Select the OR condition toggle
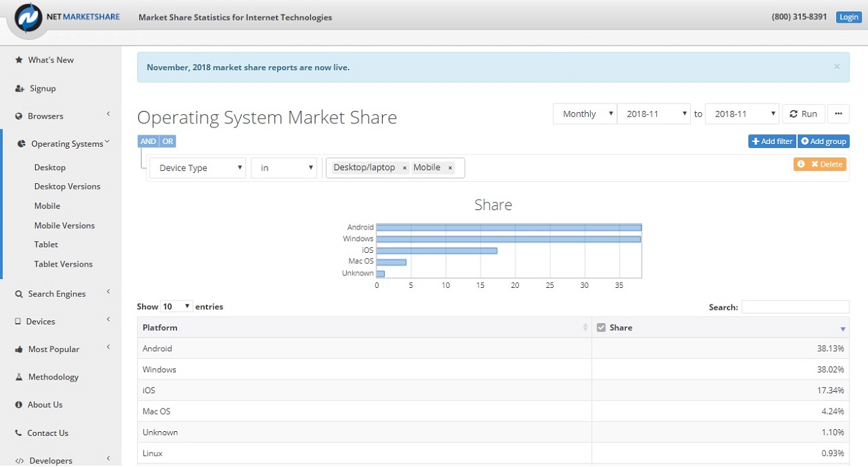The height and width of the screenshot is (467, 868). click(168, 141)
